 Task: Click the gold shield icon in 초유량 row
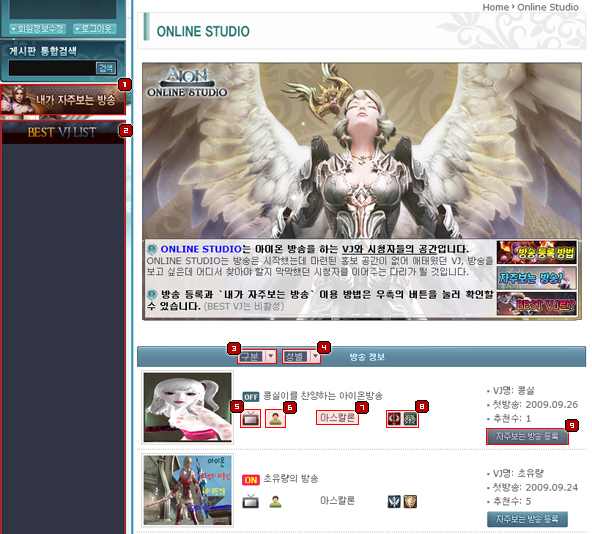[410, 501]
